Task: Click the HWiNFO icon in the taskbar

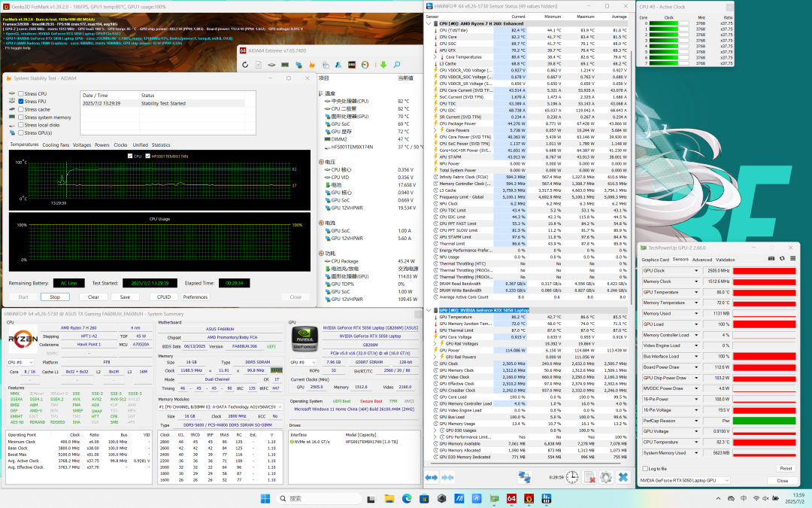Action: pyautogui.click(x=547, y=499)
